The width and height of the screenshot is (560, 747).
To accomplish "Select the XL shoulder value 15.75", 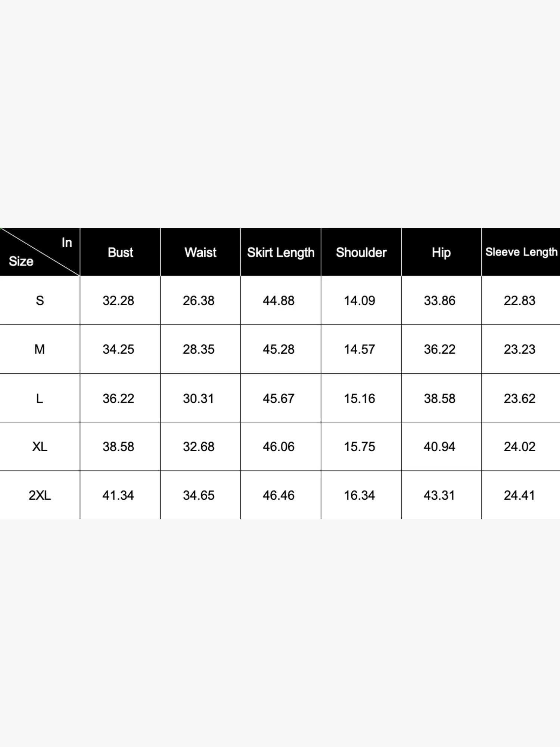I will 360,447.
